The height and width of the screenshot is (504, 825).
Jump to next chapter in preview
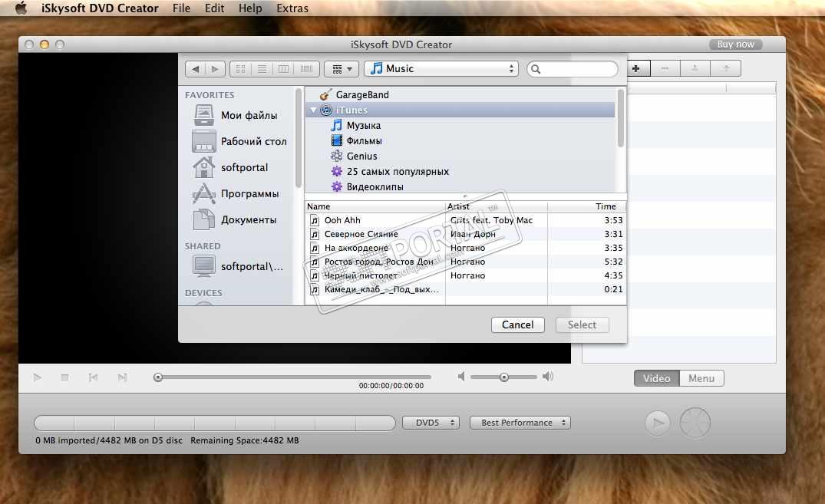click(x=122, y=377)
